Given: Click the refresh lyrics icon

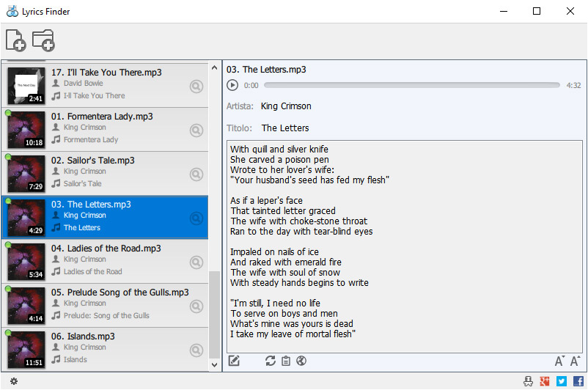Looking at the screenshot, I should 271,360.
